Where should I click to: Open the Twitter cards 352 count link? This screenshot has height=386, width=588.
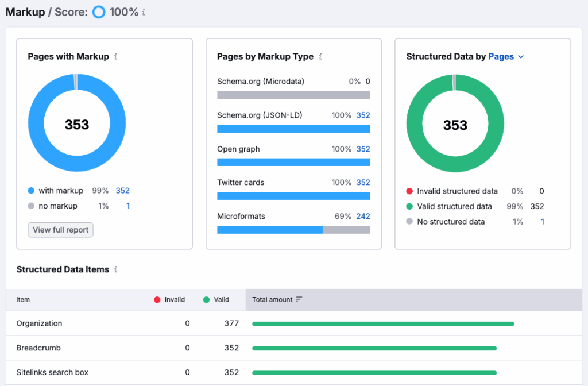point(363,182)
